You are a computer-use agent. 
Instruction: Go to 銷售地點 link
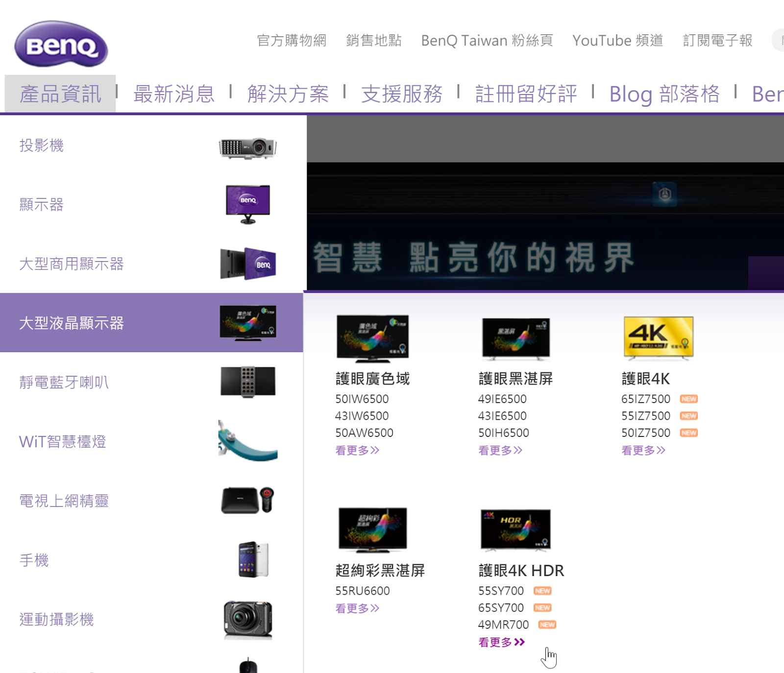coord(374,40)
